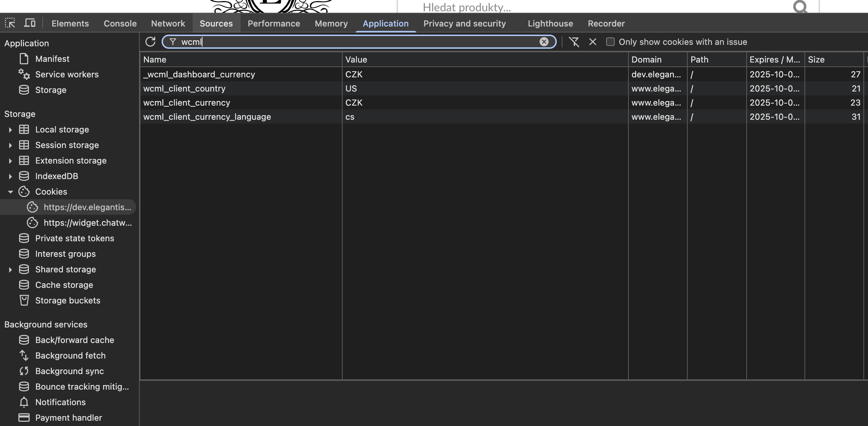Open the Lighthouse tab

(x=550, y=23)
